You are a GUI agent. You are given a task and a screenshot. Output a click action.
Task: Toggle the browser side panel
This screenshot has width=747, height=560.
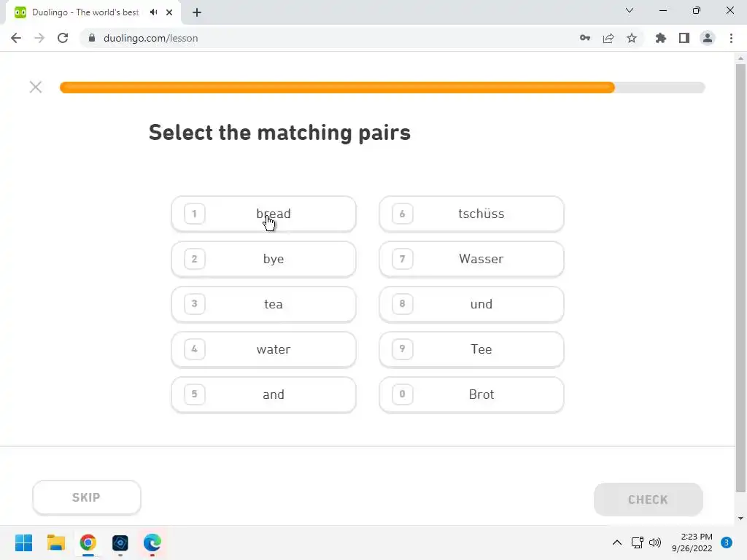click(684, 38)
